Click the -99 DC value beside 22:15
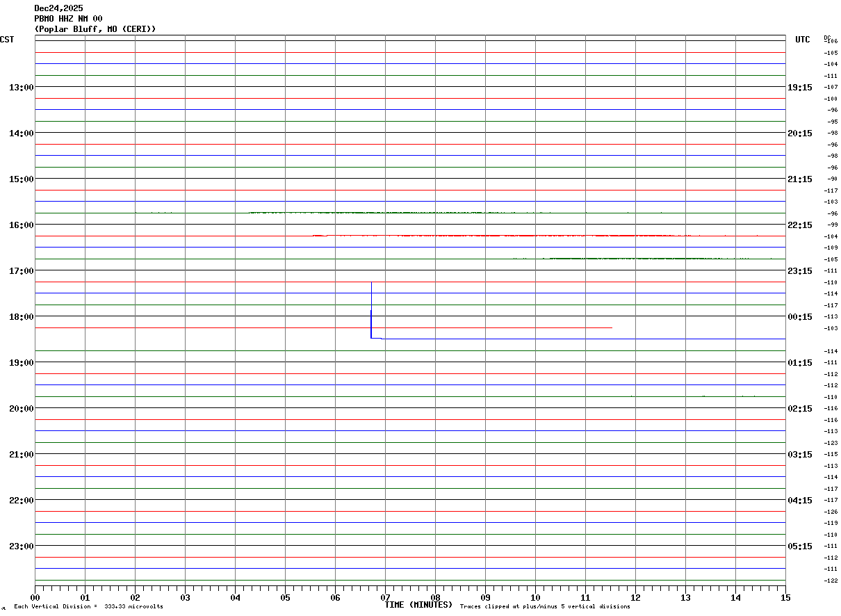Screen dimensions: 841x616 [832, 225]
